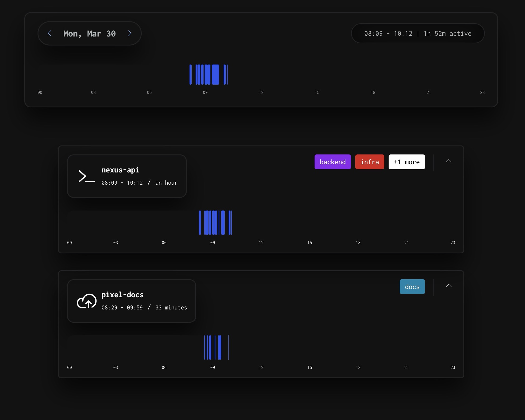Select the docs tag on pixel-docs

tap(412, 286)
